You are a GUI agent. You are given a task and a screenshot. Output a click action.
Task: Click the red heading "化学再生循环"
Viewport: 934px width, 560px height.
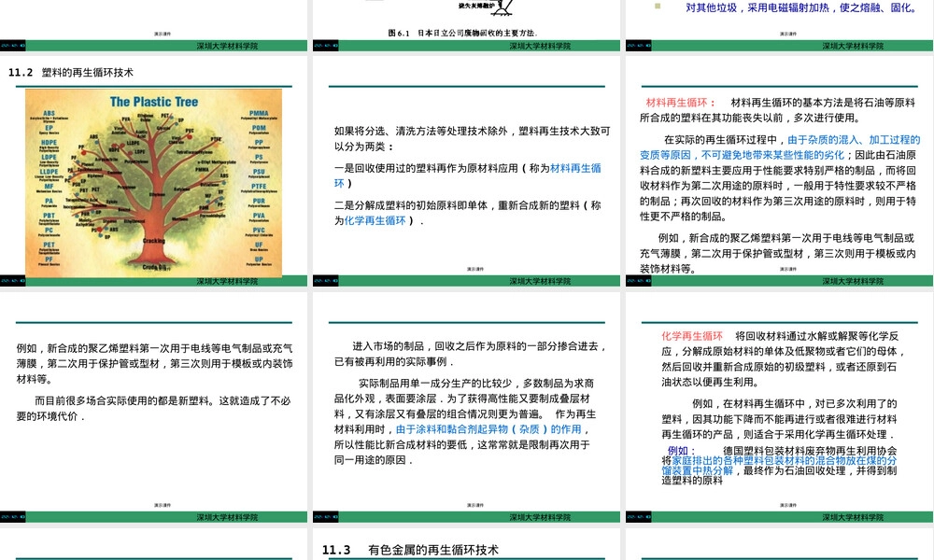692,336
